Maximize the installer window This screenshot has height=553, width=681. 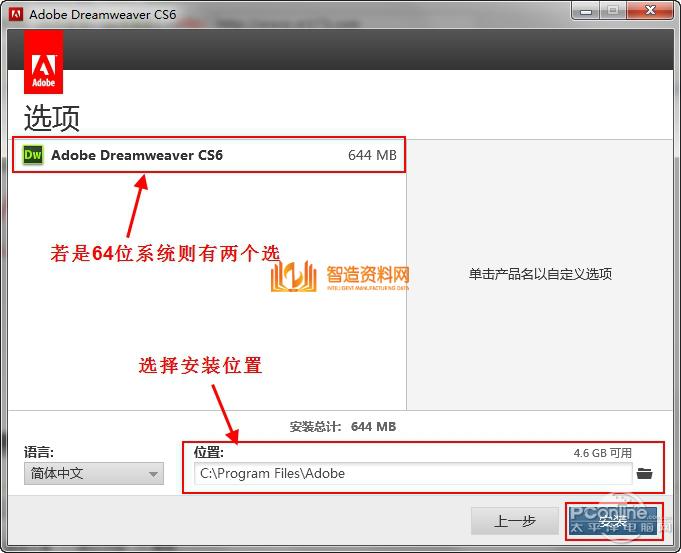[x=613, y=11]
